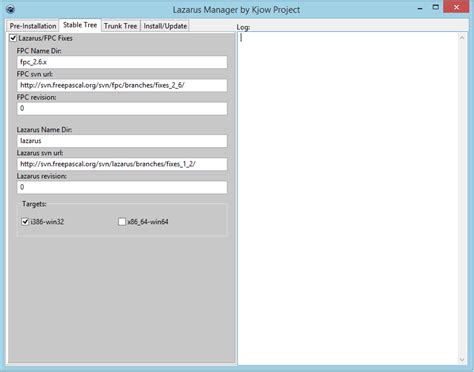Switch to the Trunk Tree tab
The image size is (474, 372).
tap(120, 26)
